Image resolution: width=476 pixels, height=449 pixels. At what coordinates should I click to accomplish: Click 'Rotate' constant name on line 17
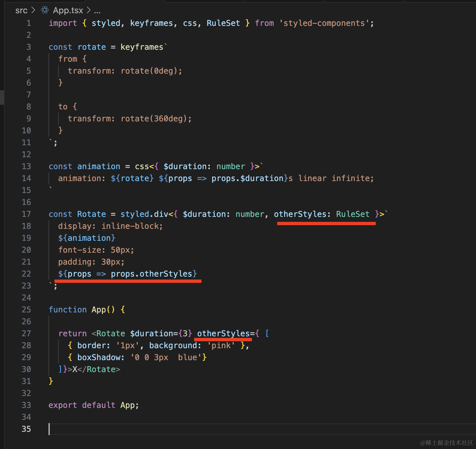click(x=92, y=214)
